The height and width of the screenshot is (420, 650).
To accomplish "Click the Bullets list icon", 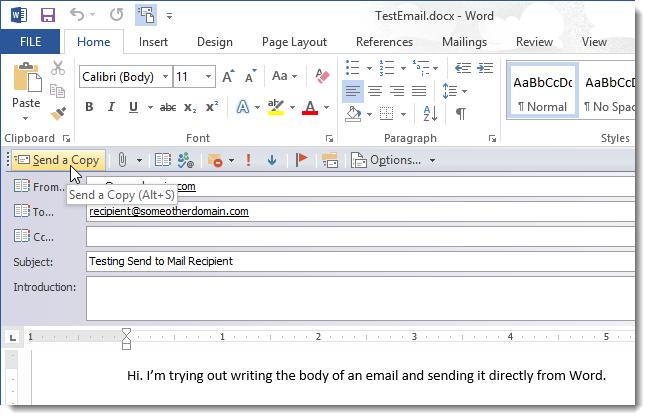I will [x=352, y=68].
